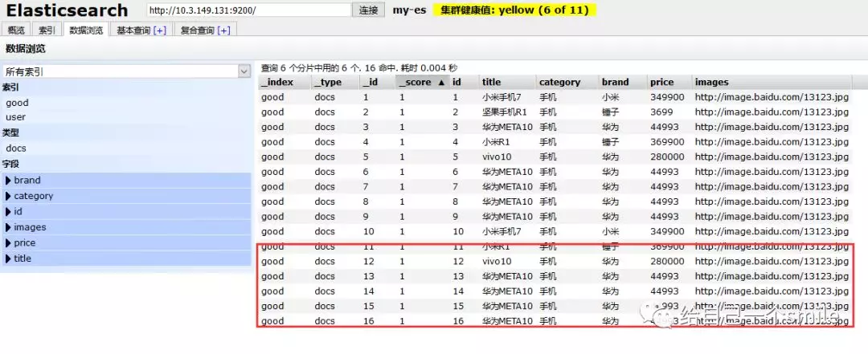Click cluster health yellow status badge
This screenshot has height=354, width=868.
coord(515,10)
